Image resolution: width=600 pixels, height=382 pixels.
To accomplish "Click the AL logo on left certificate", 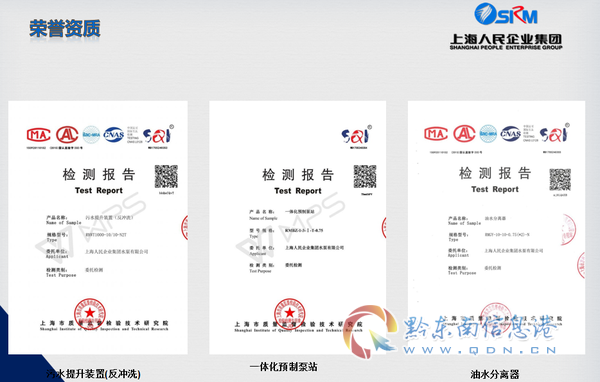I will click(x=67, y=135).
